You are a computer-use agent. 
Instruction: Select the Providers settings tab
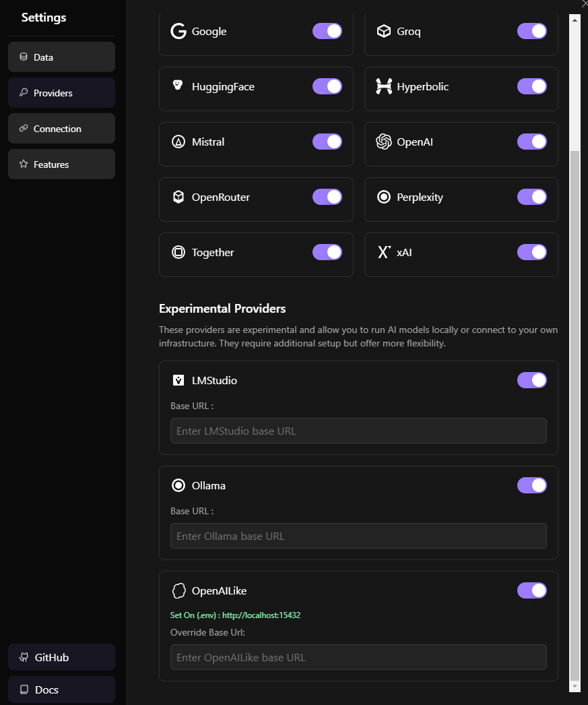61,92
